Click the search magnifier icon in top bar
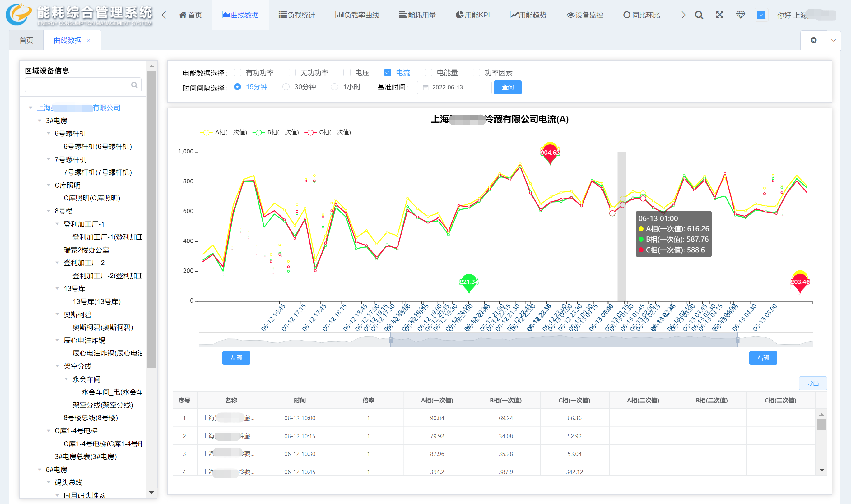851x504 pixels. coord(699,15)
